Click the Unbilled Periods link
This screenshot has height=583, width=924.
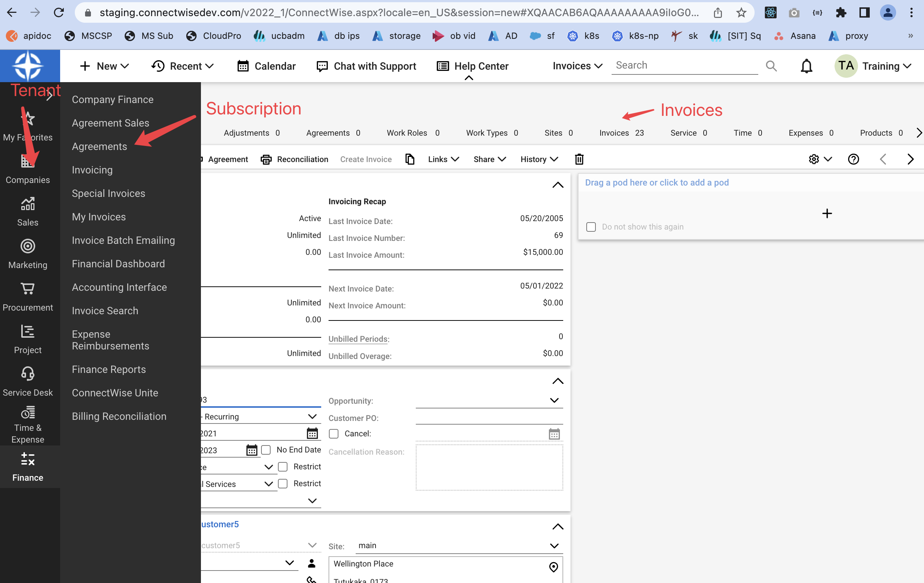pyautogui.click(x=357, y=339)
